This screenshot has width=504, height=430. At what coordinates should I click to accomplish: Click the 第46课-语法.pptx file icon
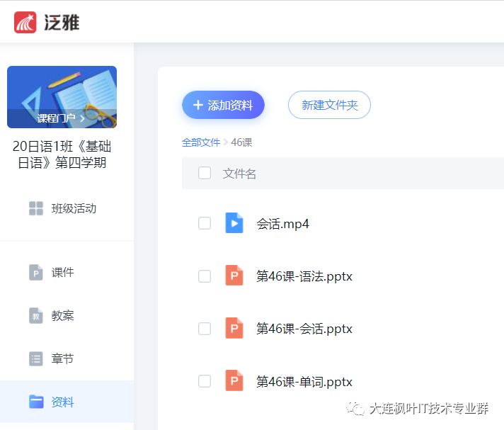pos(234,276)
